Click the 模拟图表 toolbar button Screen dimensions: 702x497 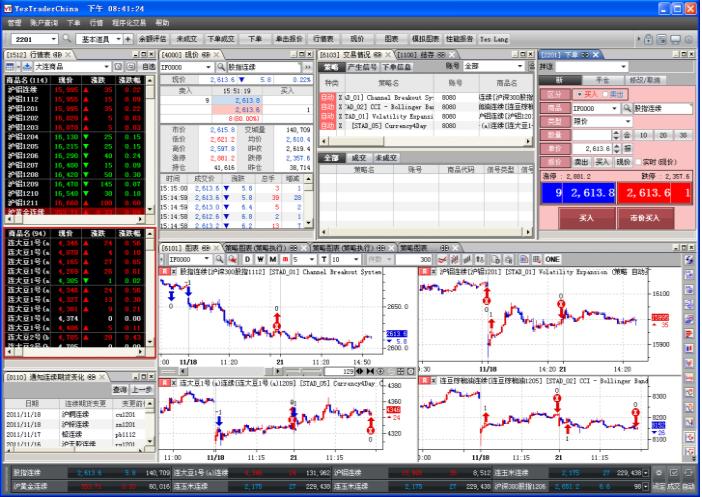[x=430, y=38]
